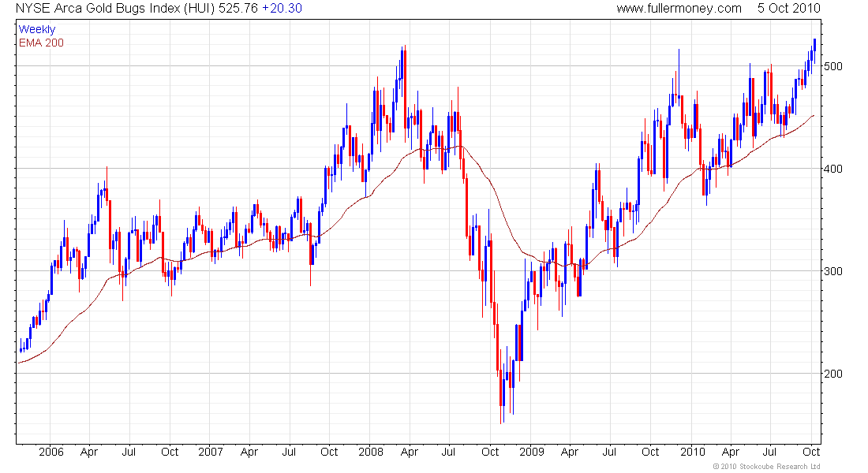The height and width of the screenshot is (473, 868).
Task: Click the 2008 year label on time axis
Action: [370, 452]
